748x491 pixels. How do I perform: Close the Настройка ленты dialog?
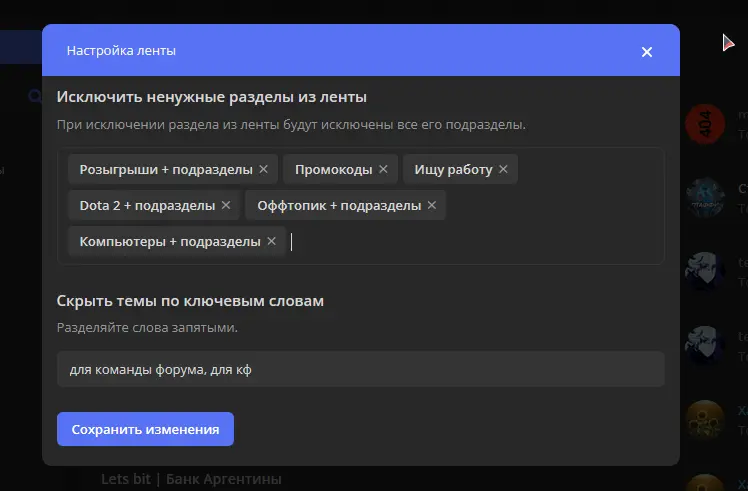click(x=646, y=52)
